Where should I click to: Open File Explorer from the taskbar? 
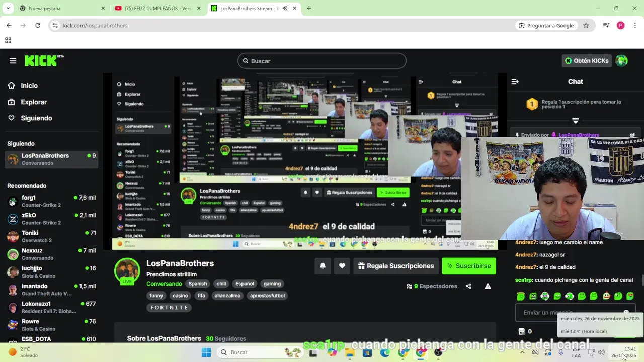pos(350,352)
